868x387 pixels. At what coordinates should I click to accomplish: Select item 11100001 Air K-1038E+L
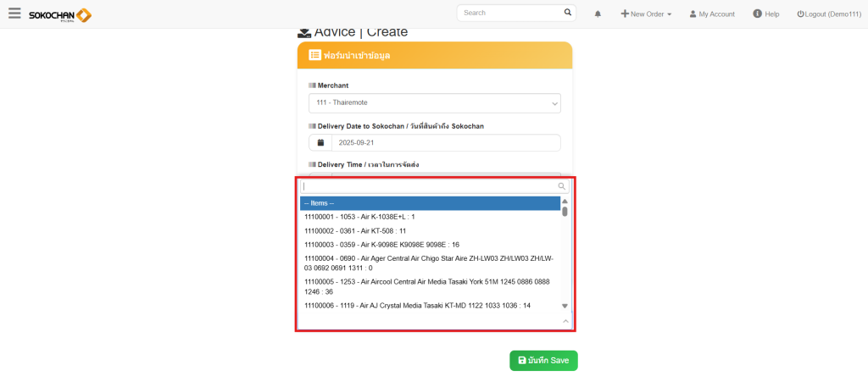(359, 217)
